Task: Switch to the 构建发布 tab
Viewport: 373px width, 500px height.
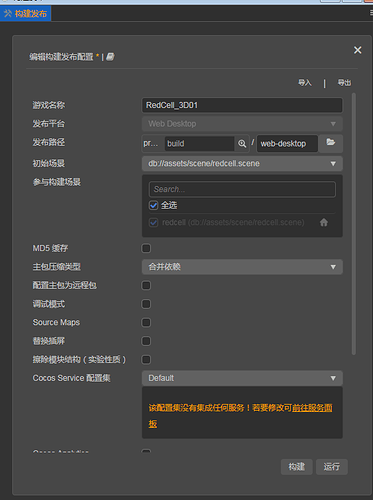Action: pos(25,14)
